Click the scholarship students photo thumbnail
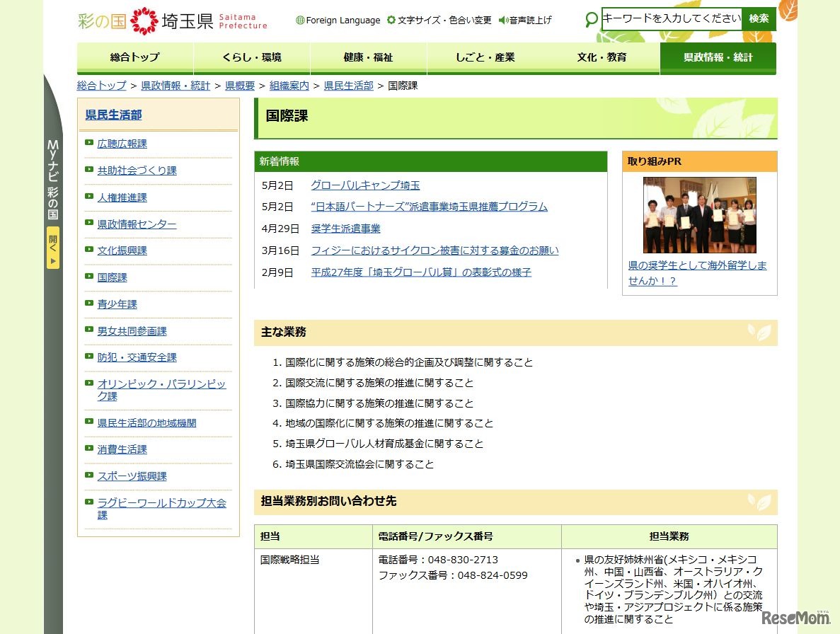The image size is (840, 634). (x=699, y=214)
